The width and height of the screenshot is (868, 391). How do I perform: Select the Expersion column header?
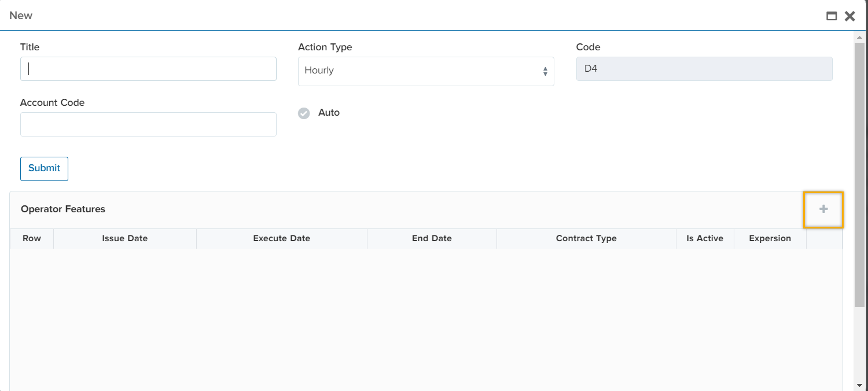point(770,238)
